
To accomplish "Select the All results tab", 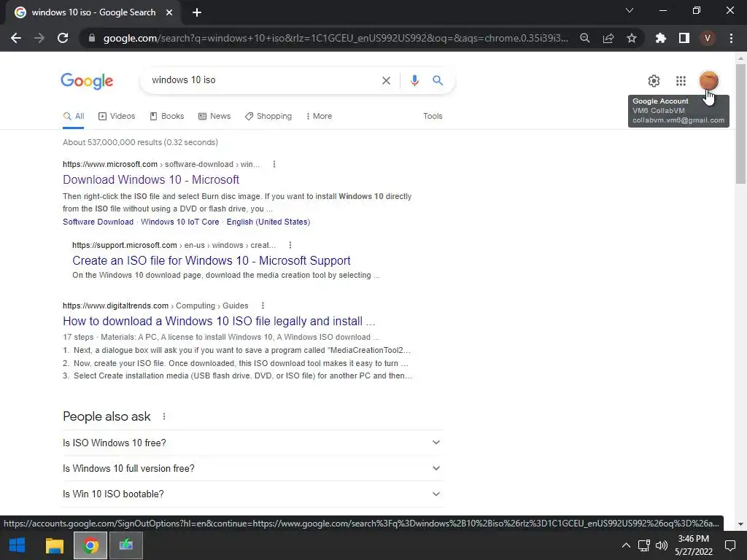I will pos(74,116).
